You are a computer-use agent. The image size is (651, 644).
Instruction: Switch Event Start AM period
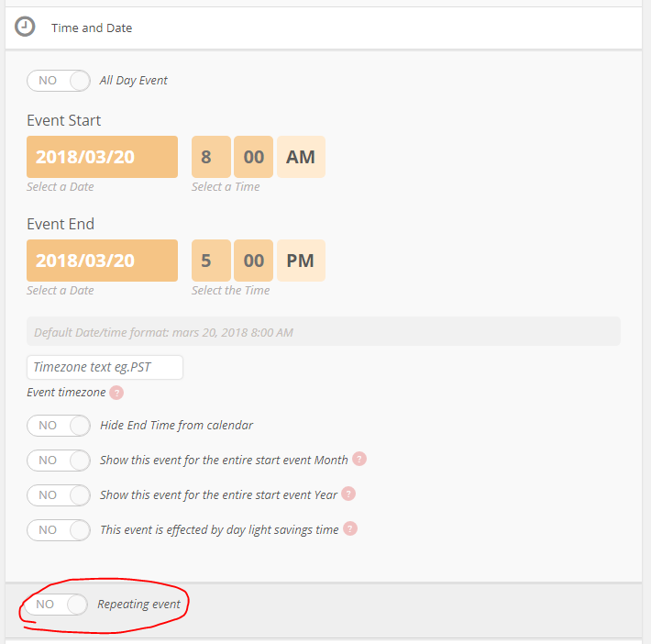[x=301, y=157]
